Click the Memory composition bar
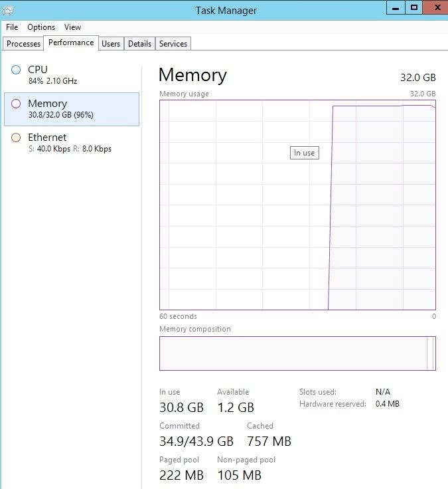 297,353
